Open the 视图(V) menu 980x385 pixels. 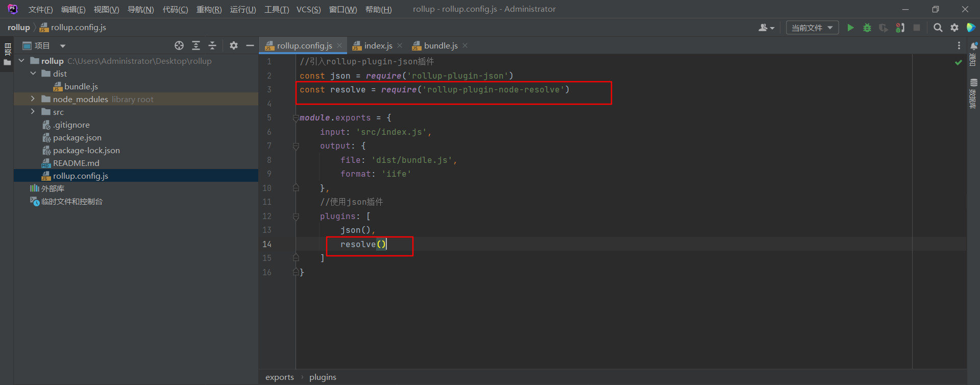[x=106, y=9]
